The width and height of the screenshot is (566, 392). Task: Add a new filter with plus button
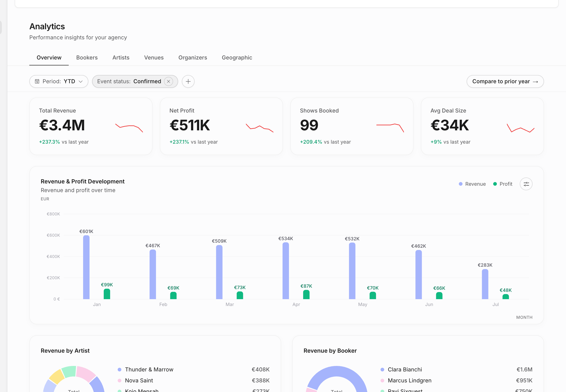188,81
